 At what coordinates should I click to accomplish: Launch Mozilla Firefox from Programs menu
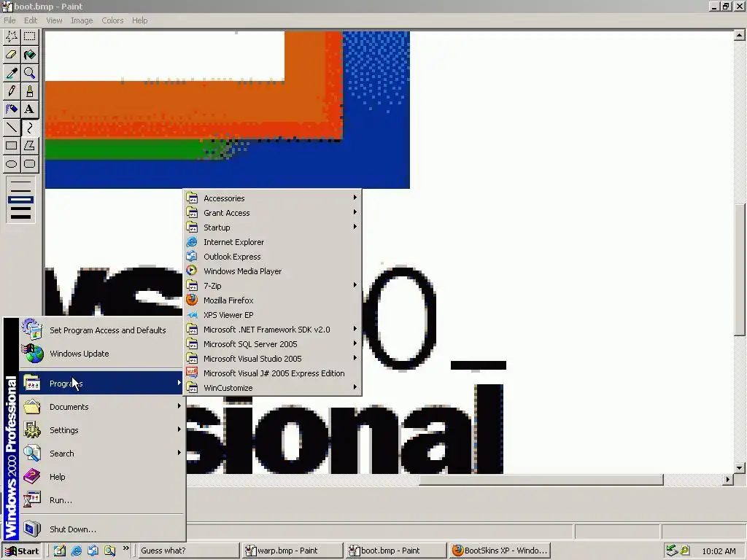tap(272, 300)
